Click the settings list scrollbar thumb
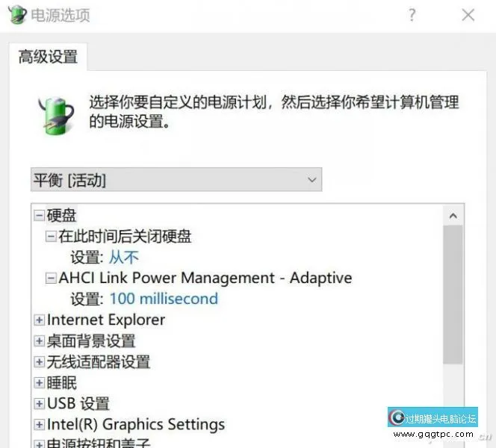 [453, 295]
